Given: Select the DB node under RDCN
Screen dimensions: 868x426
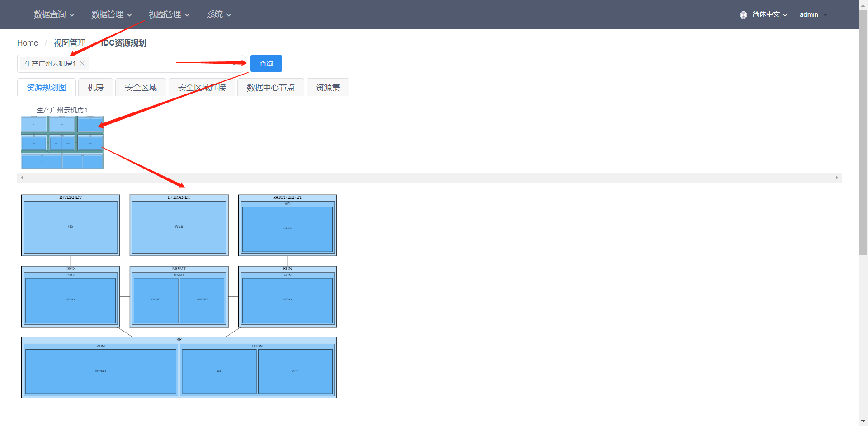Looking at the screenshot, I should (219, 371).
